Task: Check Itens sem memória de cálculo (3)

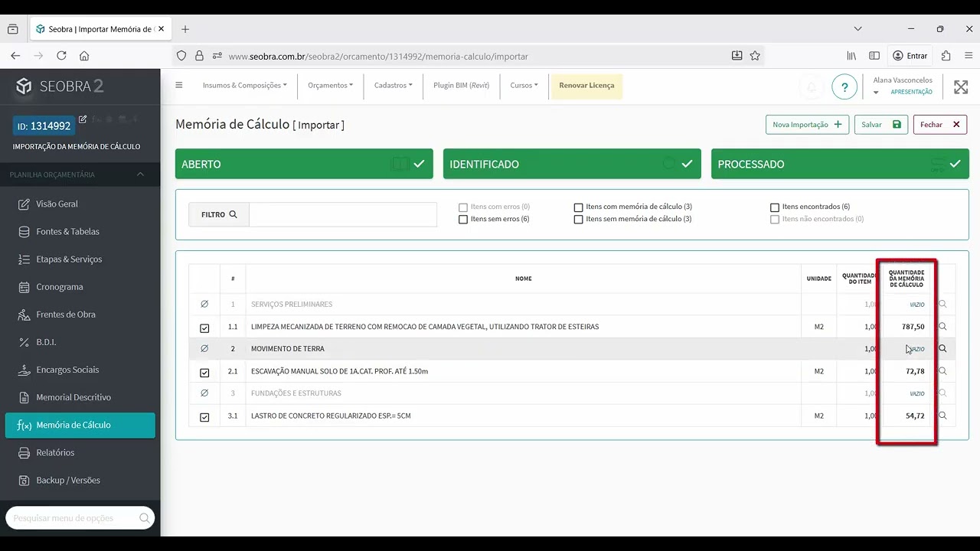Action: (x=579, y=220)
